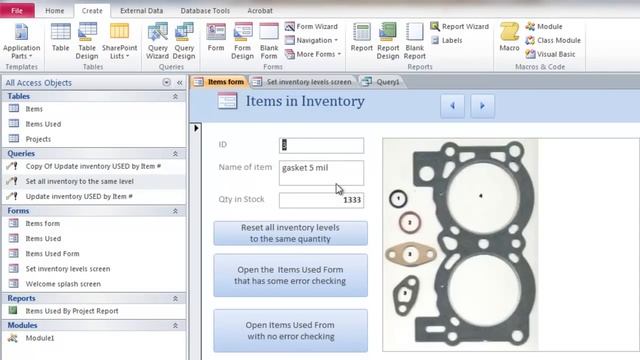Image resolution: width=640 pixels, height=360 pixels.
Task: Expand the More Forms dropdown
Action: coord(313,54)
